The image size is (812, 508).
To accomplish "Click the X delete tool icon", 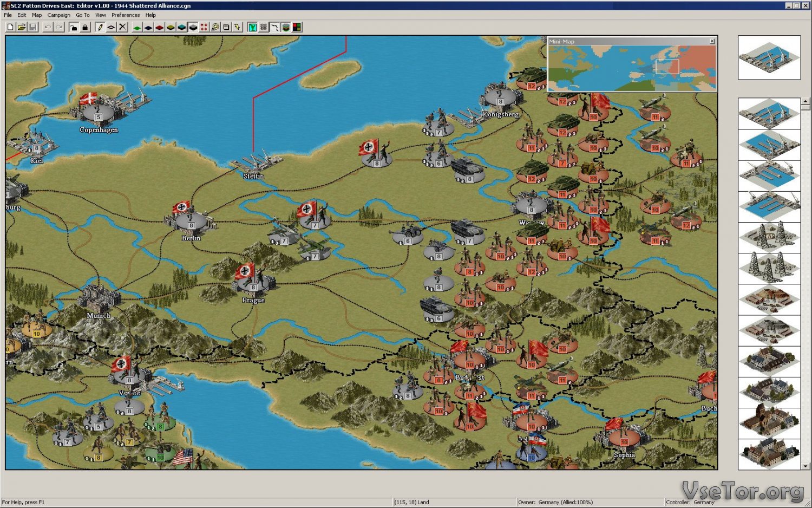I will pyautogui.click(x=122, y=27).
